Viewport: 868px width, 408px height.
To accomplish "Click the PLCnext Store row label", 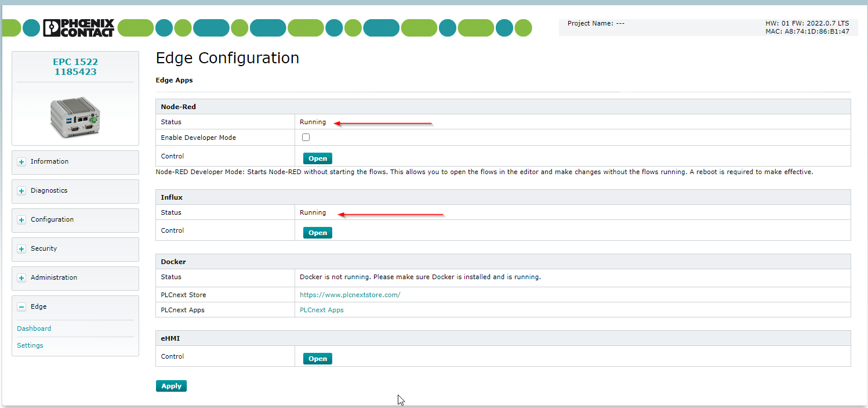I will [x=183, y=295].
